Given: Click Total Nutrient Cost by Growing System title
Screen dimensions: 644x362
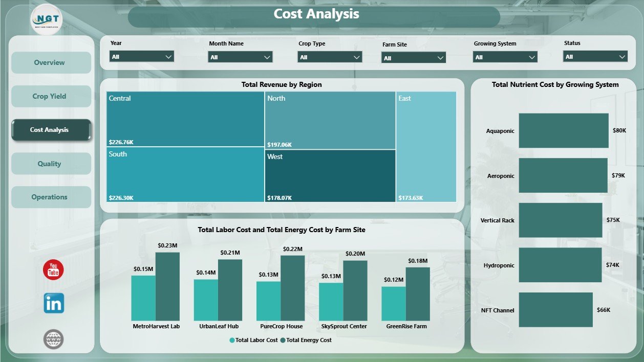Looking at the screenshot, I should click(555, 85).
